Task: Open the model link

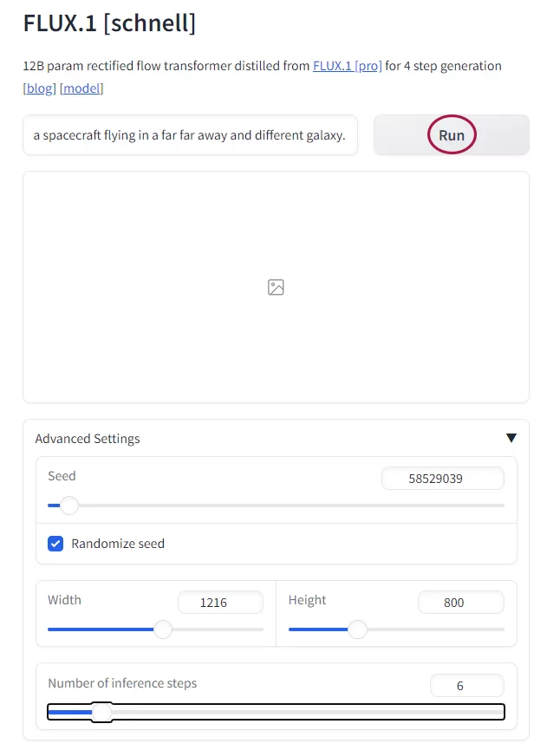Action: pyautogui.click(x=81, y=88)
